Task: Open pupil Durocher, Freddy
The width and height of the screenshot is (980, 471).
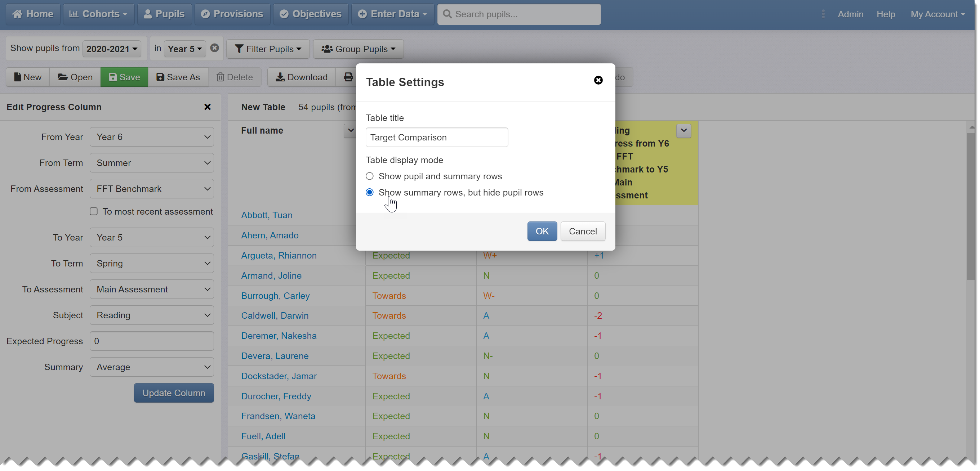Action: pos(276,396)
